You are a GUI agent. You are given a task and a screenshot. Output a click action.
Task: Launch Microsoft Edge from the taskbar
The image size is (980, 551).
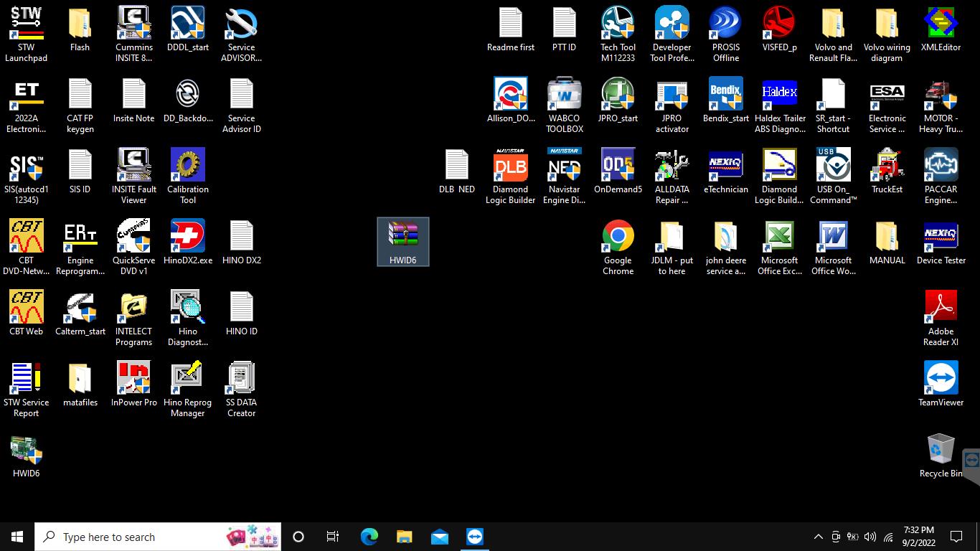click(x=369, y=537)
